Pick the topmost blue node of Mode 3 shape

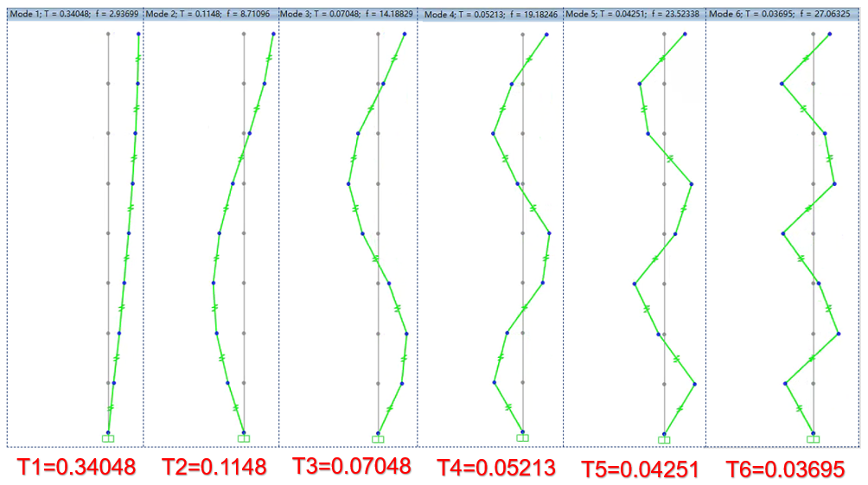click(405, 35)
